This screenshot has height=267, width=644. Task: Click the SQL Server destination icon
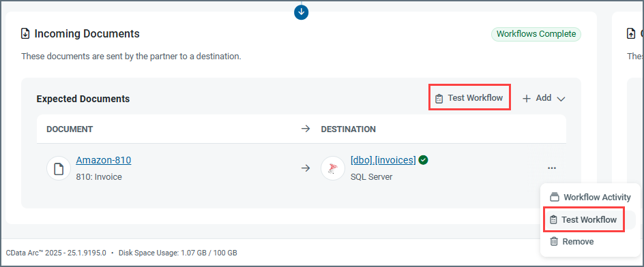(333, 168)
